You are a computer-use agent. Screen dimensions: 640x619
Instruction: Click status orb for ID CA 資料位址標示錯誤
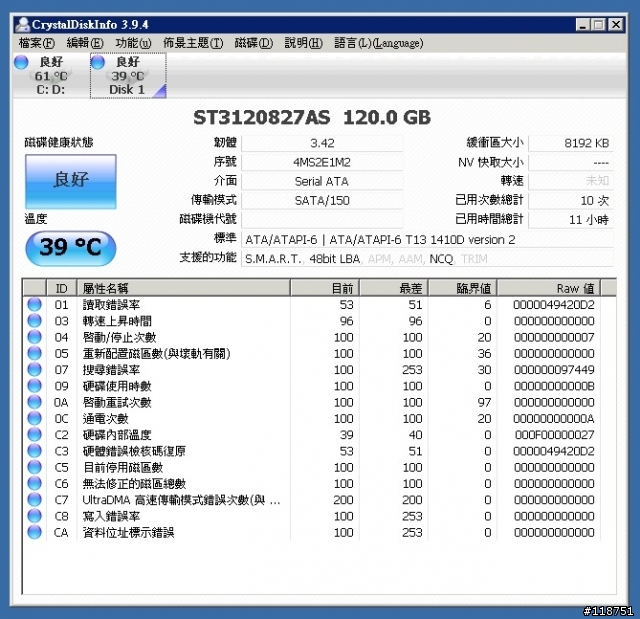(35, 532)
